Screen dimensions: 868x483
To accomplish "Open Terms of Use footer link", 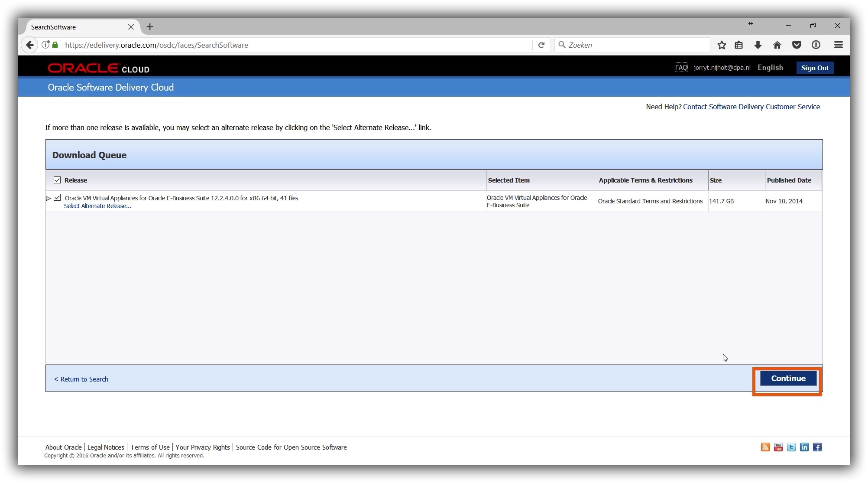I will coord(150,447).
